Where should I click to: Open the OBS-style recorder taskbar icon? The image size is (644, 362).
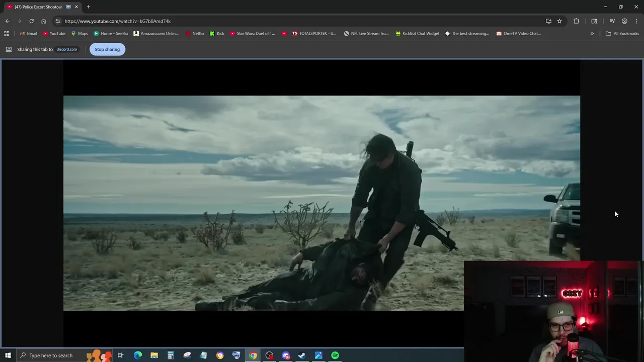[269, 355]
